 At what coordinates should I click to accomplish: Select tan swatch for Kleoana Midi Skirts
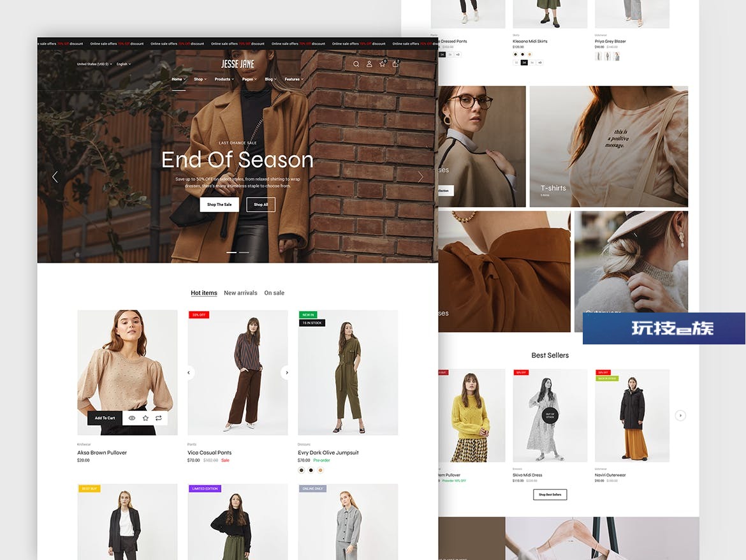pos(529,54)
